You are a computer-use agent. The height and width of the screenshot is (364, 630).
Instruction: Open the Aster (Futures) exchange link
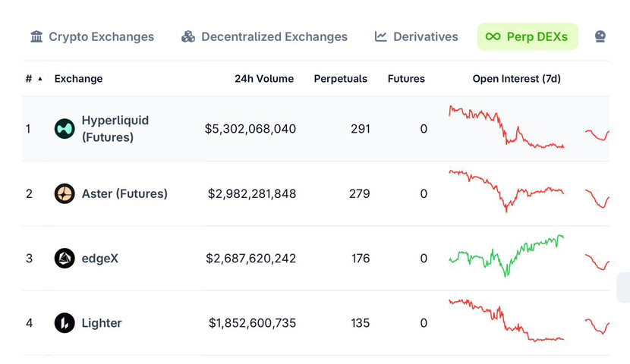pos(124,193)
